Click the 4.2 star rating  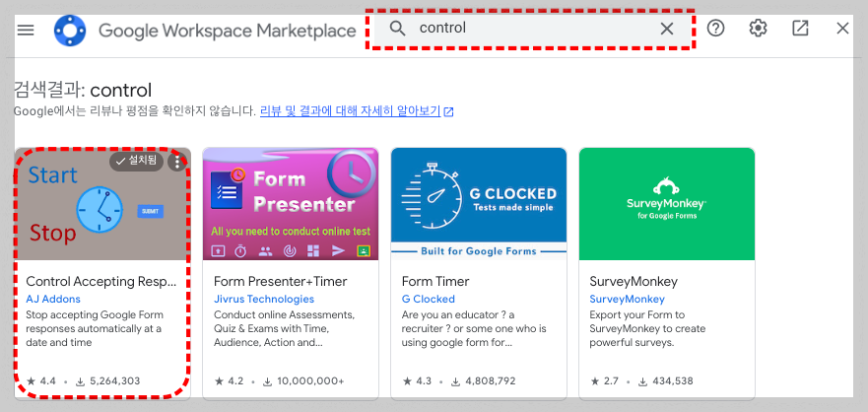(230, 381)
